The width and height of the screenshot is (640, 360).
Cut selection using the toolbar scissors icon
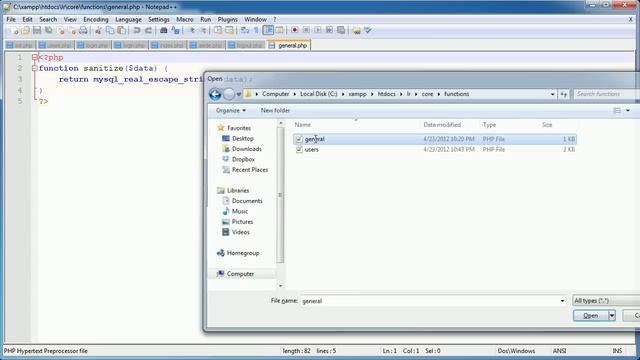pos(98,30)
